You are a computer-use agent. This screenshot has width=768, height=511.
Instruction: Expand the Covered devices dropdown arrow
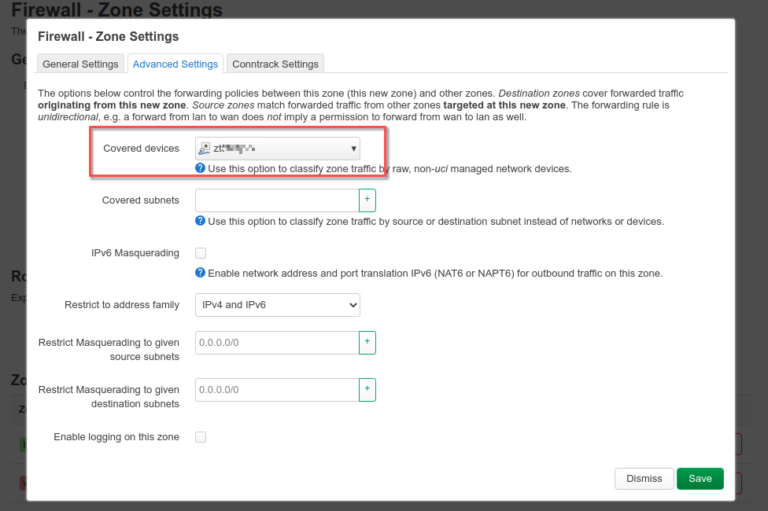(353, 149)
